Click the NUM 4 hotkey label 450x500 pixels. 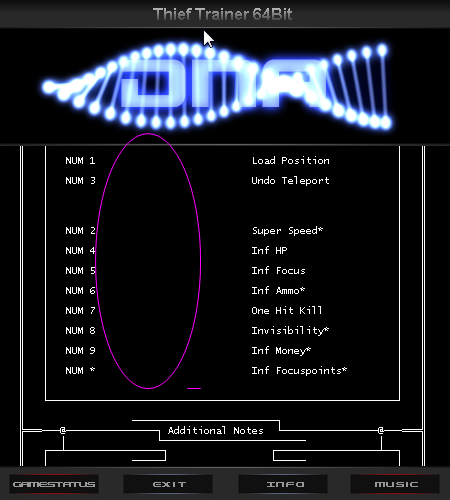click(x=80, y=251)
